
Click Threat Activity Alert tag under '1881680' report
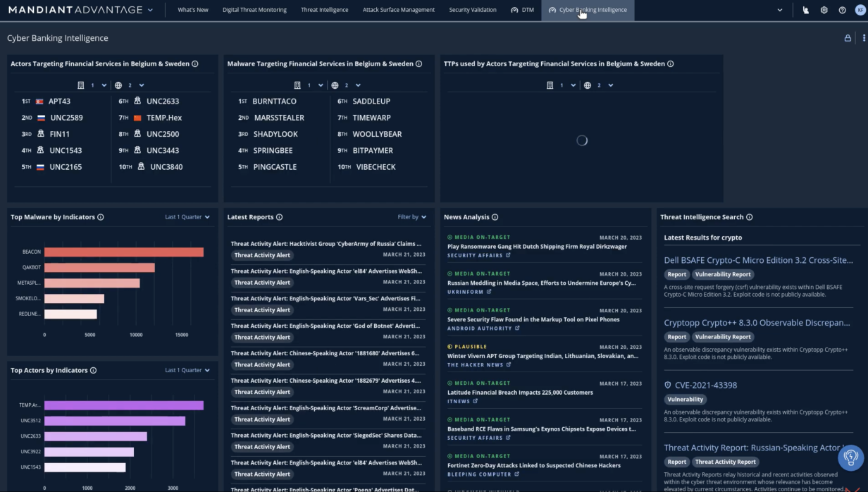coord(262,364)
